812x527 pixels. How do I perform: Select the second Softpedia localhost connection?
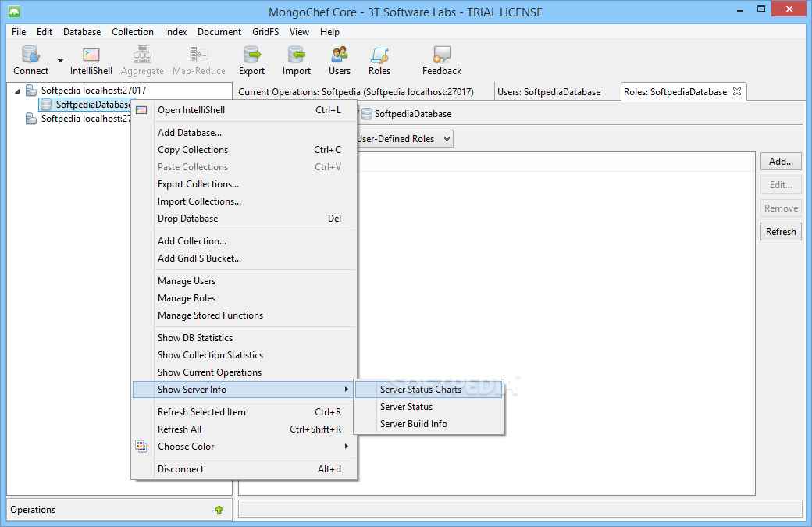77,119
